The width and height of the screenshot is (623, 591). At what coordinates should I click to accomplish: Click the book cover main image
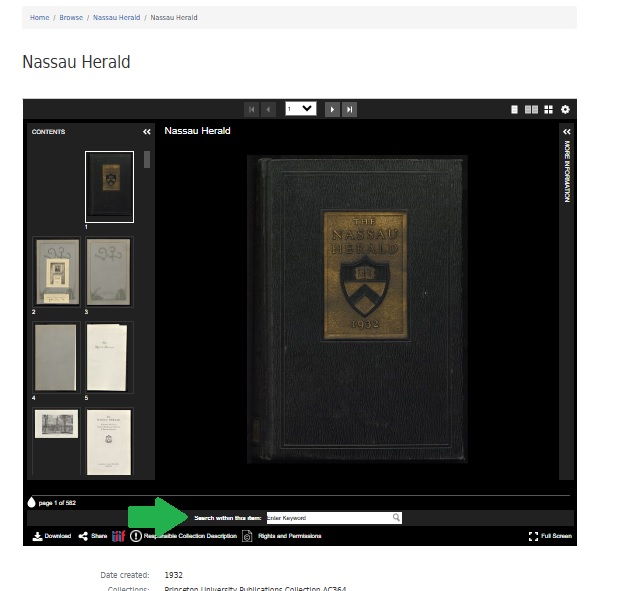[357, 309]
